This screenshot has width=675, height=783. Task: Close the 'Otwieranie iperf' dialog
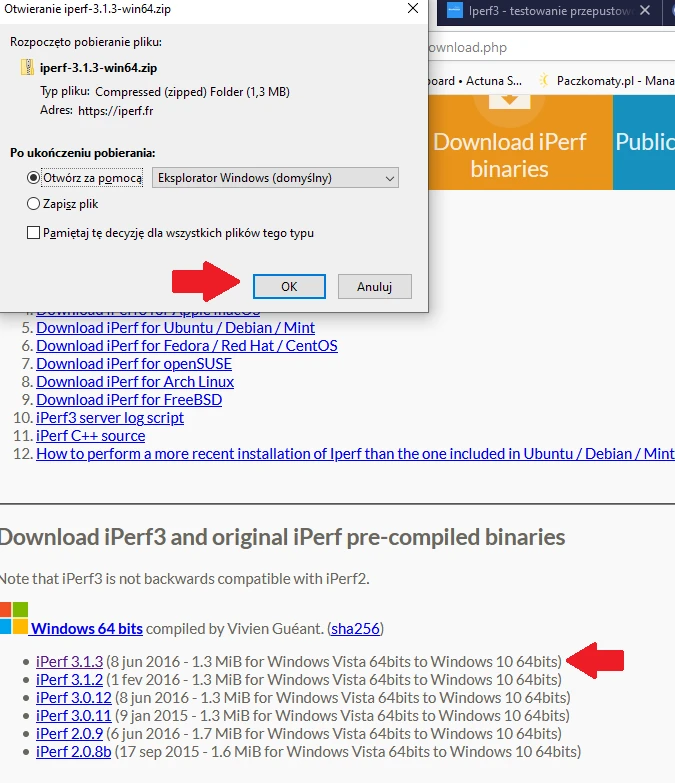pyautogui.click(x=413, y=8)
